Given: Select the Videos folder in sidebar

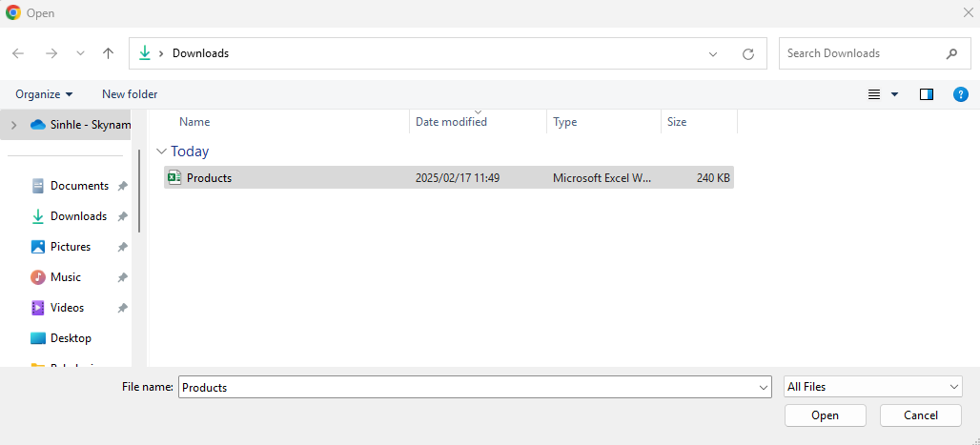Looking at the screenshot, I should click(x=67, y=308).
